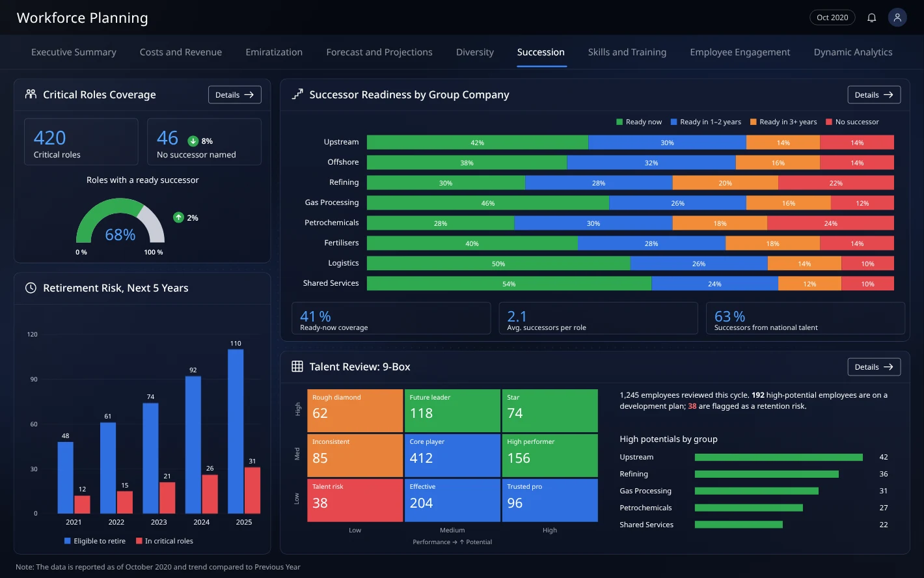Viewport: 924px width, 578px height.
Task: Go to the Dynamic Analytics tab
Action: click(x=853, y=52)
